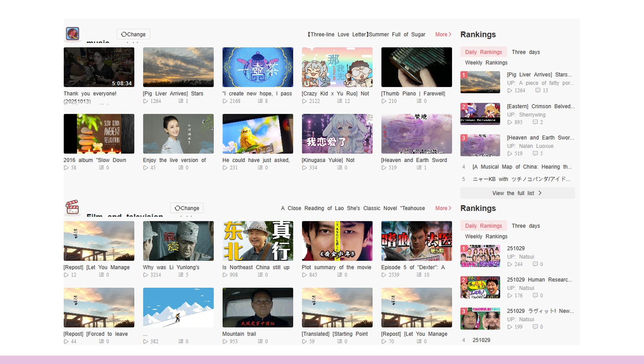This screenshot has height=364, width=644.
Task: Open Three-line Love Letter Summer Full of Sugar link
Action: pos(366,34)
